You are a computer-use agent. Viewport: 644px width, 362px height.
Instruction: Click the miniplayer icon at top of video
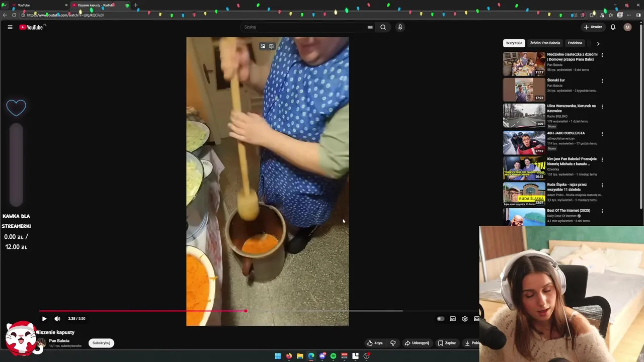pyautogui.click(x=263, y=46)
